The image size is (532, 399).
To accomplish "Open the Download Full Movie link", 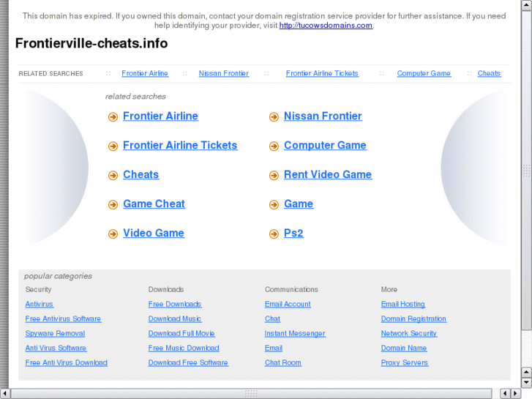I will pyautogui.click(x=181, y=334).
